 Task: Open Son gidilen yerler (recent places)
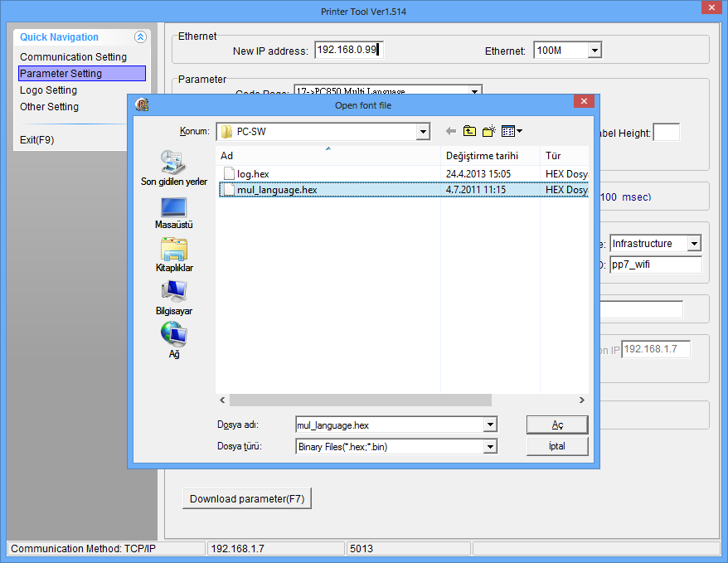pyautogui.click(x=173, y=167)
